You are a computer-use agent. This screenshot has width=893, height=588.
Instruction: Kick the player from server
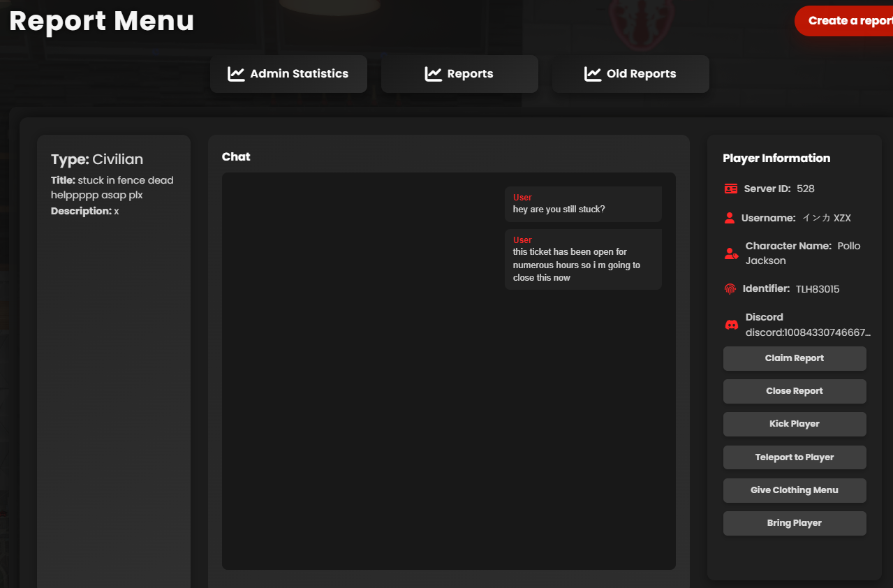pos(795,424)
